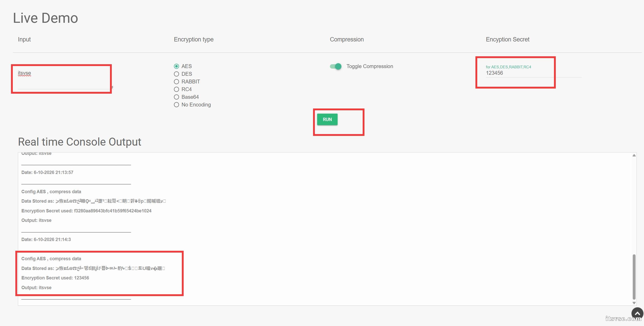Click the 'Compression' column header

(x=347, y=39)
